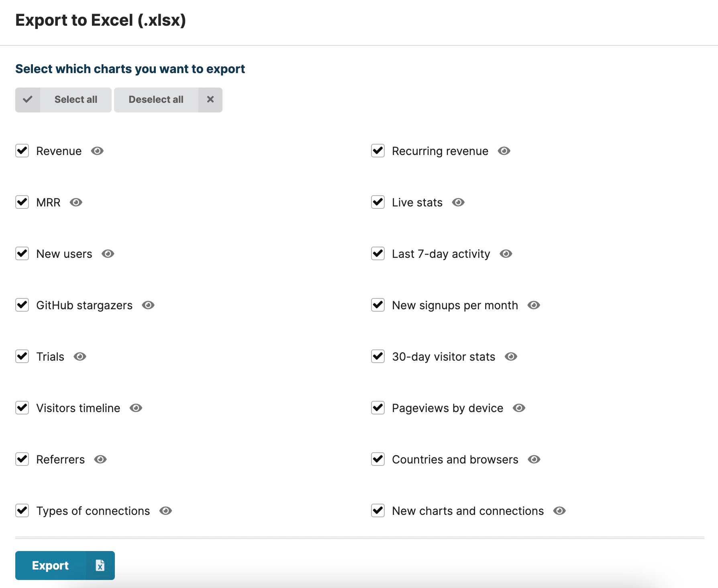Click eye icon next to Recurring revenue
Screen dimensions: 718x588
point(504,151)
